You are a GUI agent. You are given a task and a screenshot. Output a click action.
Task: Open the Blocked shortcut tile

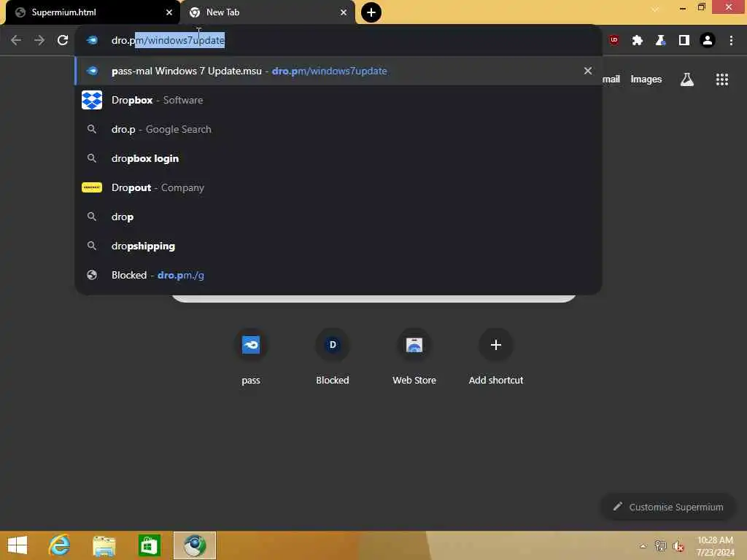coord(333,356)
